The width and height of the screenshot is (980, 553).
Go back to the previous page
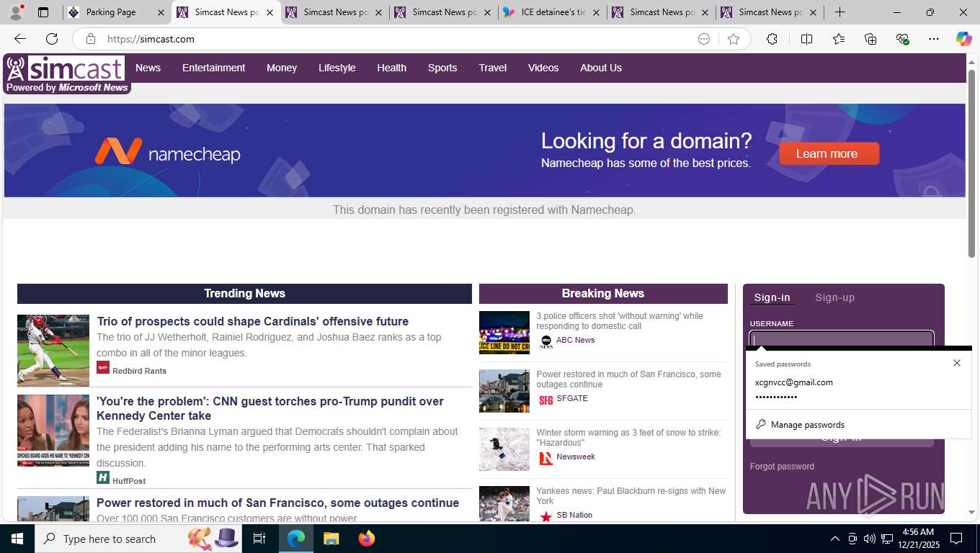point(20,39)
